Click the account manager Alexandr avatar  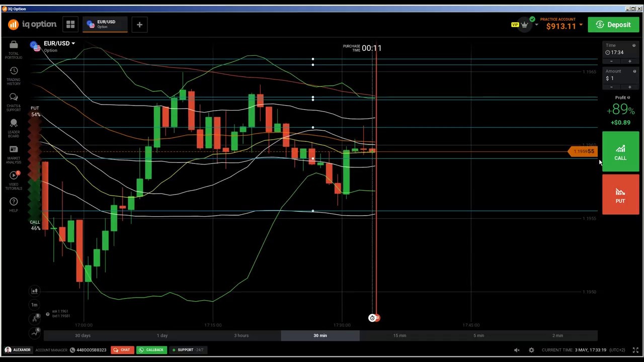point(8,350)
